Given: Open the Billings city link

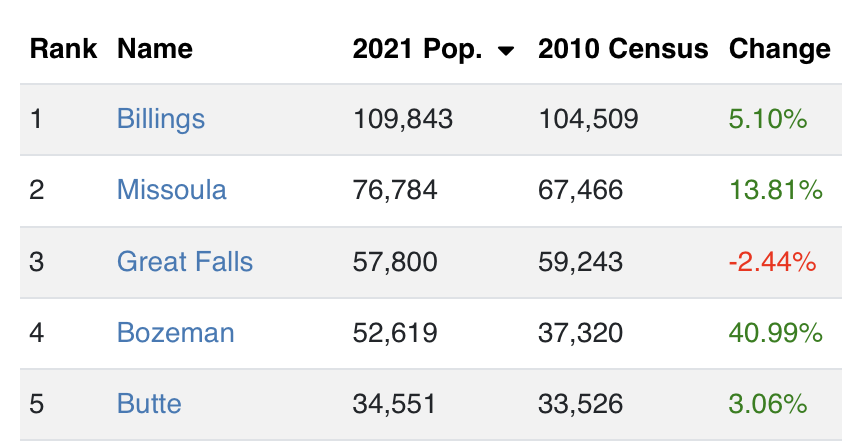Looking at the screenshot, I should pos(161,119).
